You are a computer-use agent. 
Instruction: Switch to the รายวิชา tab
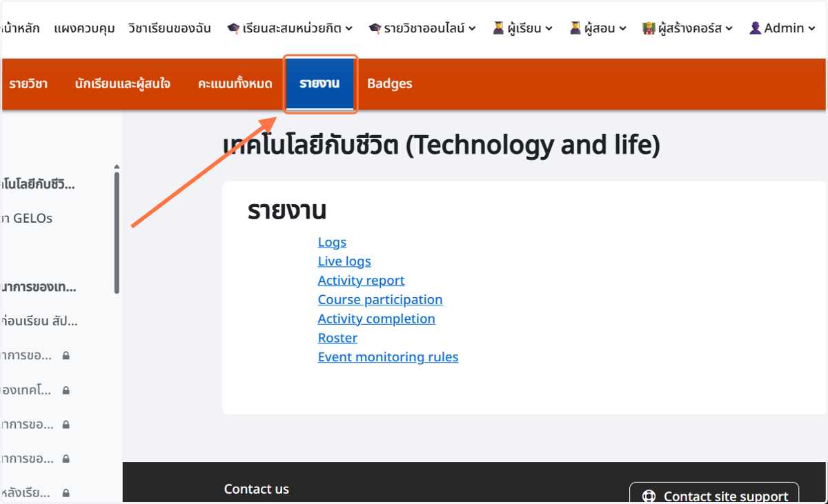tap(28, 84)
